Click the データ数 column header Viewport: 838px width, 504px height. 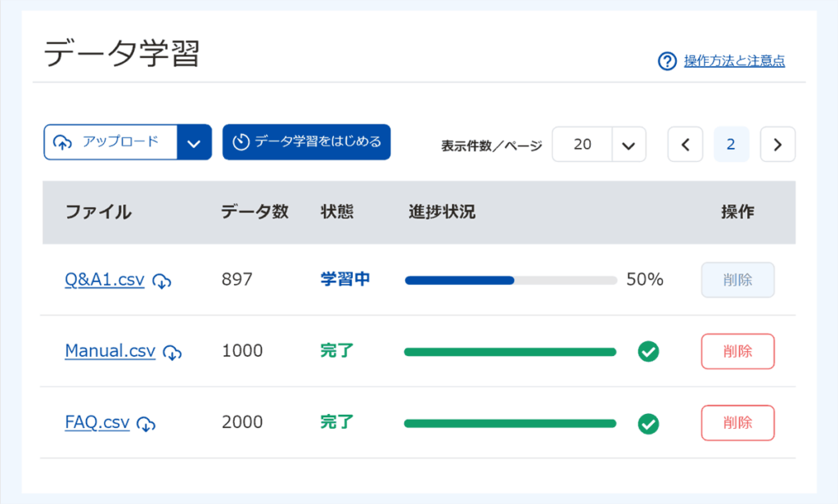click(255, 212)
